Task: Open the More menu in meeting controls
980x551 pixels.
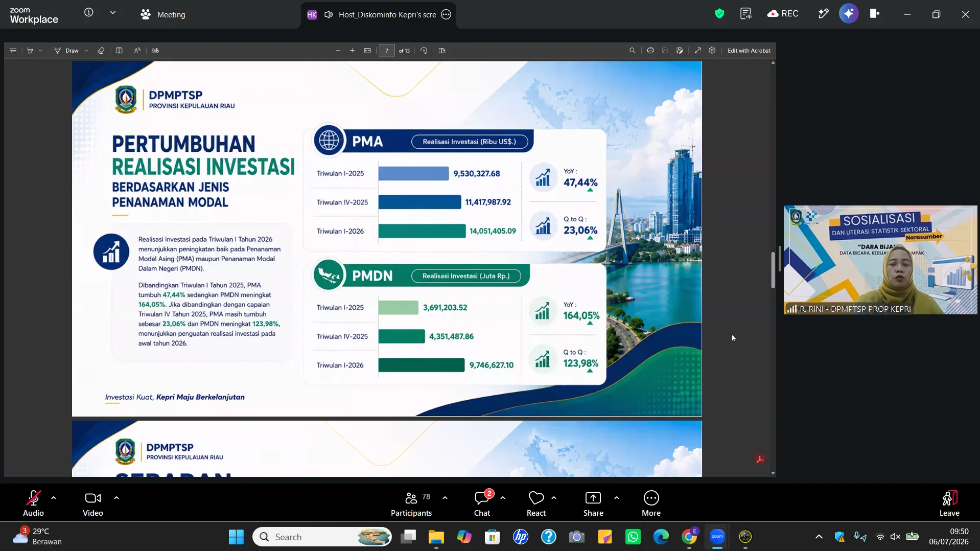Action: (x=651, y=503)
